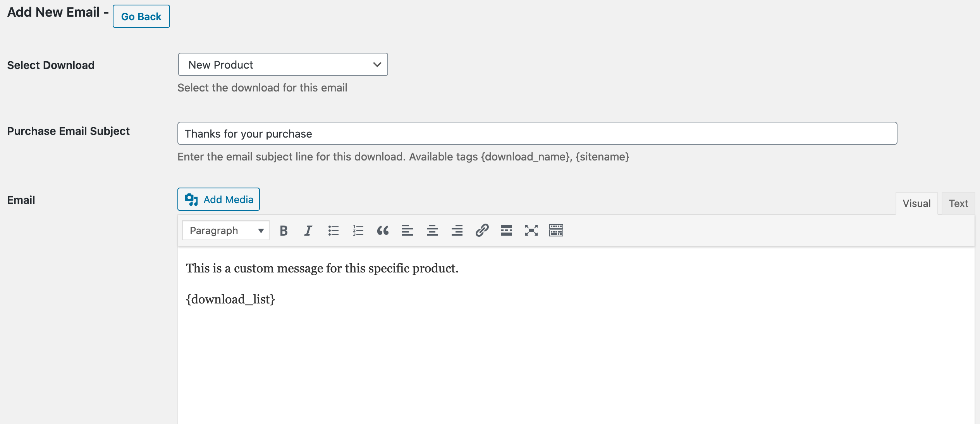Screen dimensions: 980x424
Task: Switch to the Visual editor tab
Action: coord(916,203)
